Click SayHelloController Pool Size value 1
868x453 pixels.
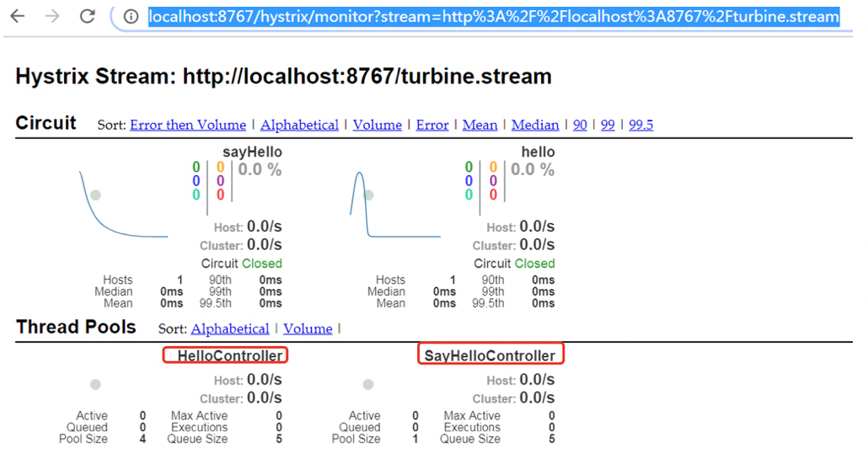(x=415, y=440)
